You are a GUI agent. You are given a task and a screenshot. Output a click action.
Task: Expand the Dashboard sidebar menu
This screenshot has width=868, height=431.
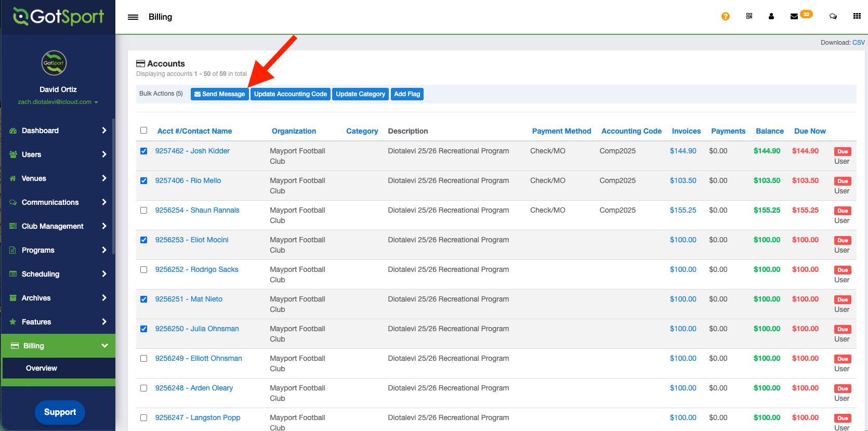(x=58, y=130)
